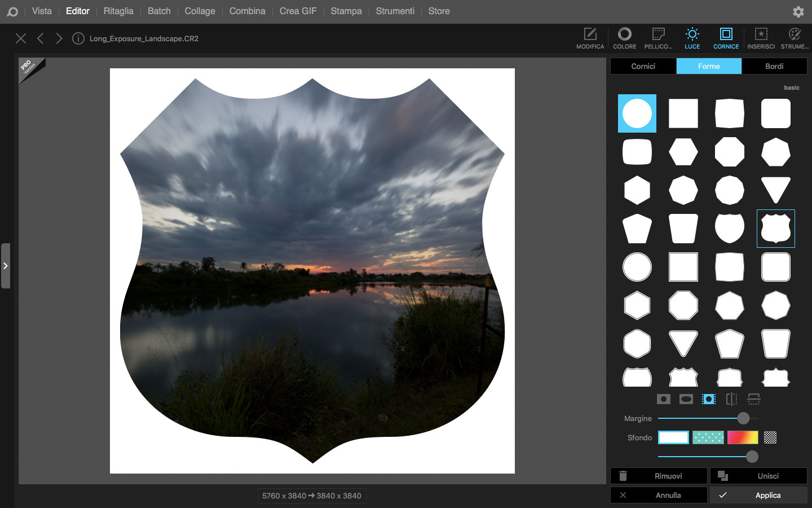The height and width of the screenshot is (508, 812).
Task: Select the downward triangle shape thumbnail
Action: tap(775, 190)
